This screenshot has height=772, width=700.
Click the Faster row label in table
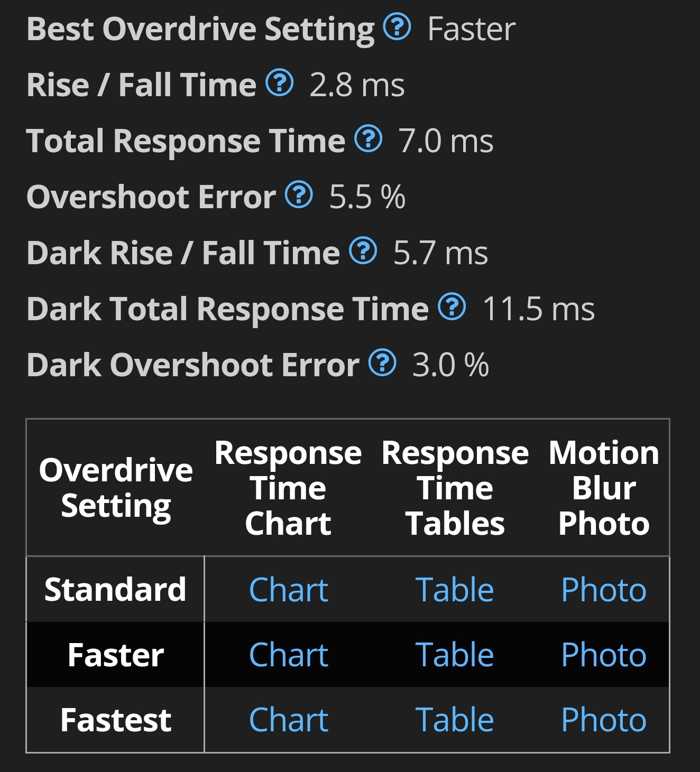[x=116, y=655]
